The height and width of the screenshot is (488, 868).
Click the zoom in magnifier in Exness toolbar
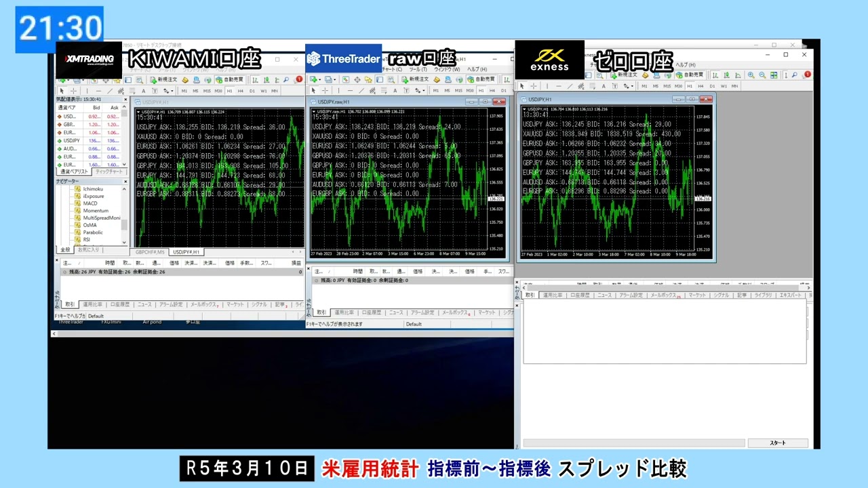point(751,75)
